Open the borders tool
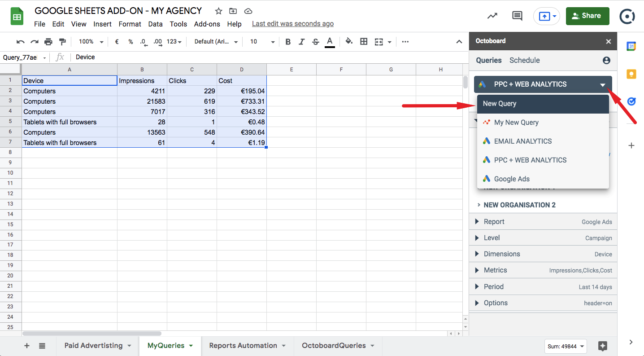The width and height of the screenshot is (644, 356). [x=364, y=42]
